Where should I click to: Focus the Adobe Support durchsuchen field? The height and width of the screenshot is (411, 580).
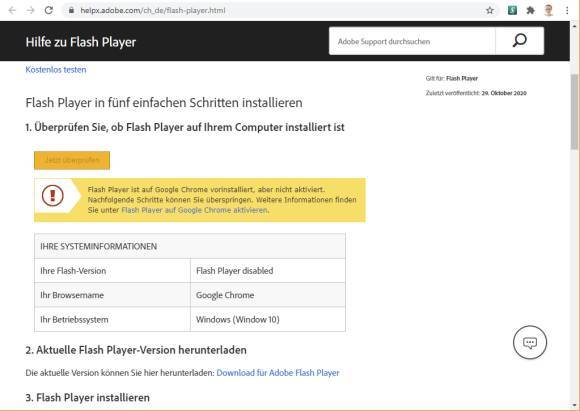pos(412,41)
